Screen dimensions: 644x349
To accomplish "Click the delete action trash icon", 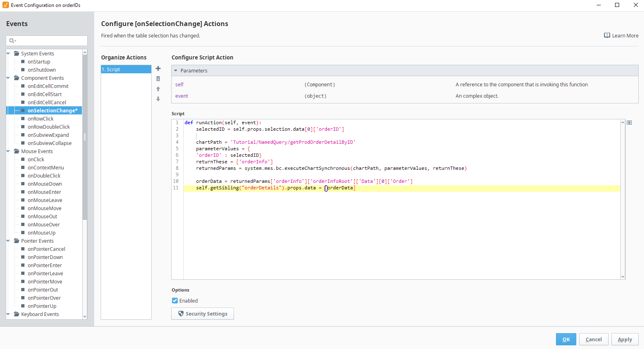I will (158, 79).
